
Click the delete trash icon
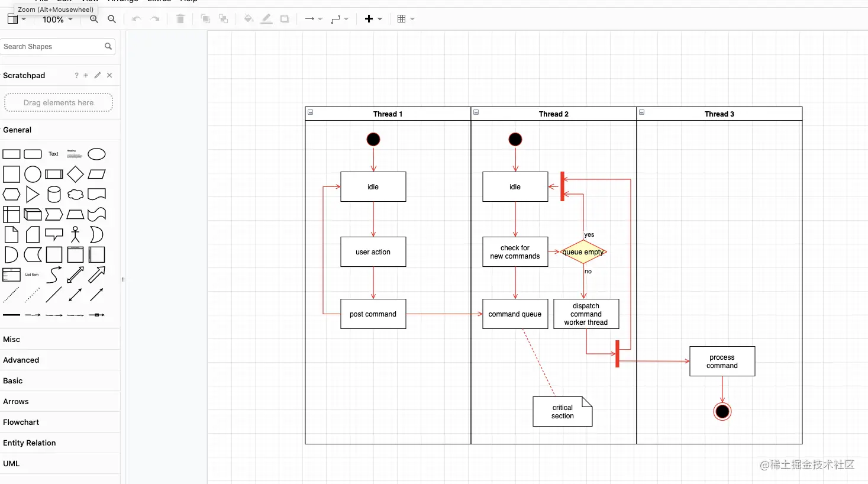point(180,19)
